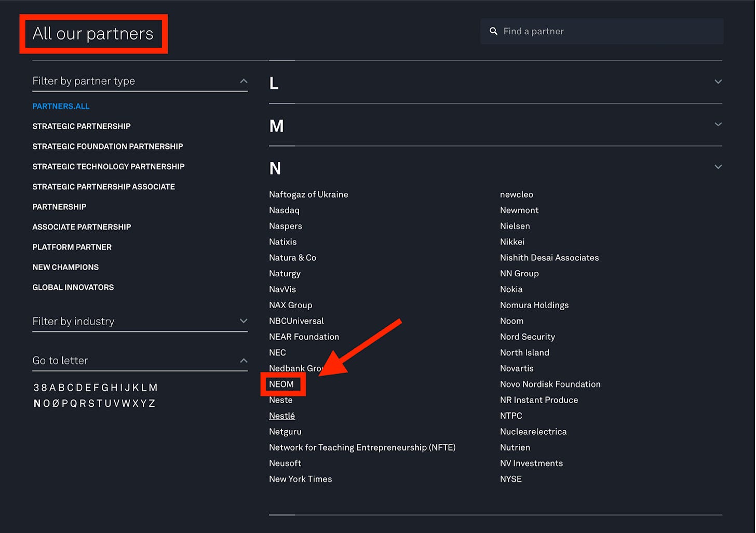Select the plain PARTNERSHIP filter

click(x=59, y=207)
